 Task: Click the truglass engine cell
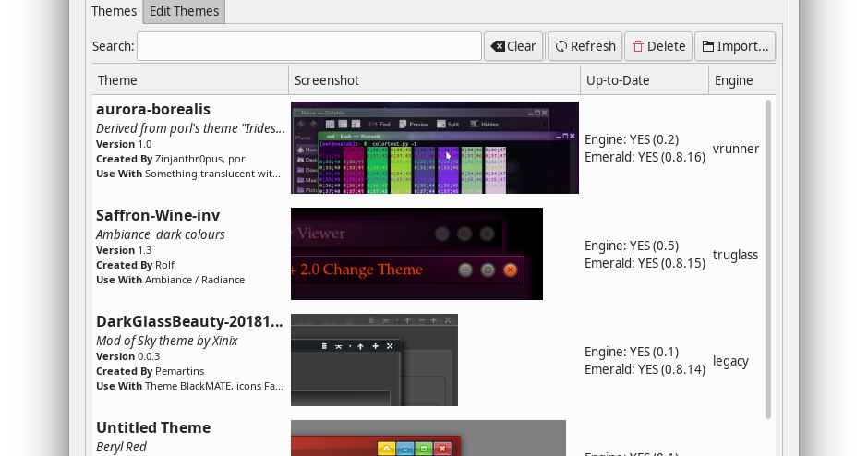pos(735,255)
